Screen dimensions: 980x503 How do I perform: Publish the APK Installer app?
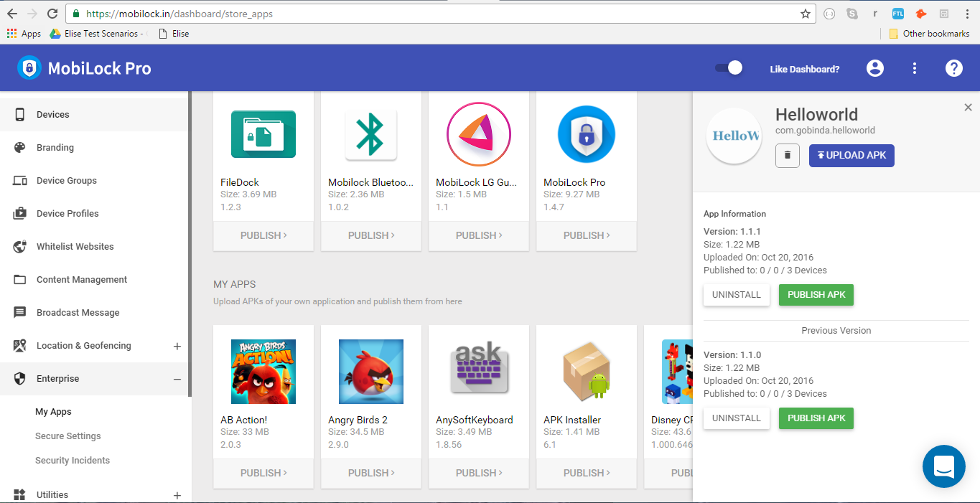[587, 473]
